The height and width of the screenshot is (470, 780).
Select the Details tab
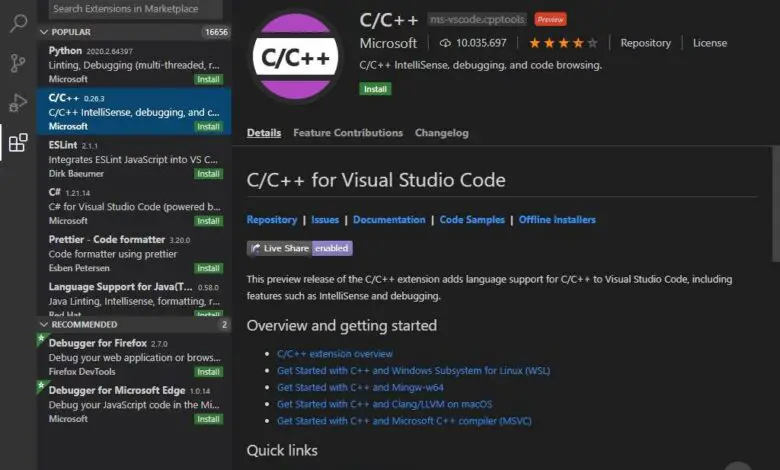coord(264,133)
